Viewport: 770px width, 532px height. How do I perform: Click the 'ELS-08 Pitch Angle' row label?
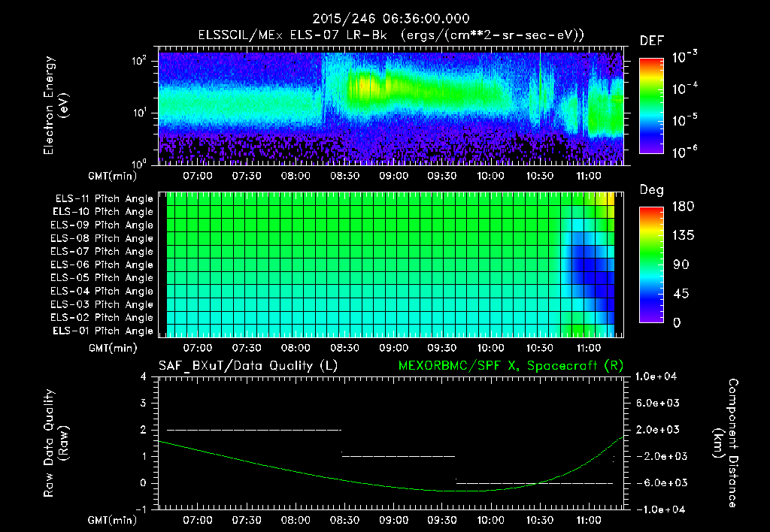pos(102,238)
